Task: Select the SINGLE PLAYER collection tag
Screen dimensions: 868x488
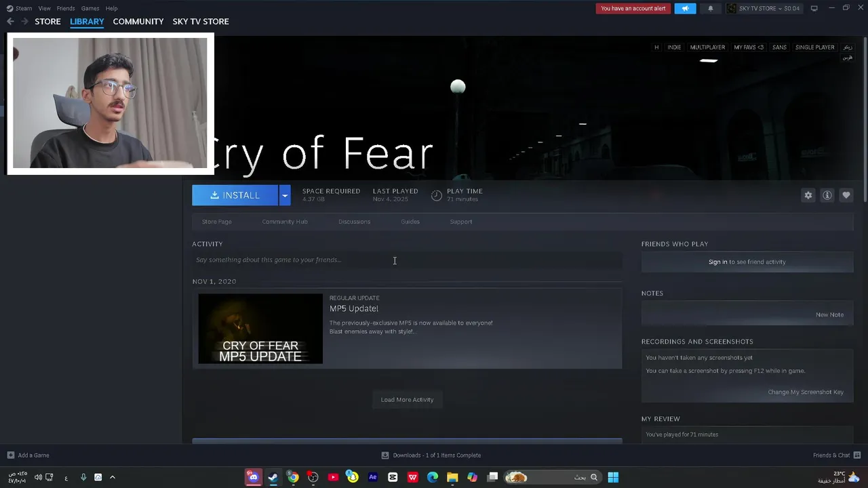Action: pyautogui.click(x=814, y=47)
